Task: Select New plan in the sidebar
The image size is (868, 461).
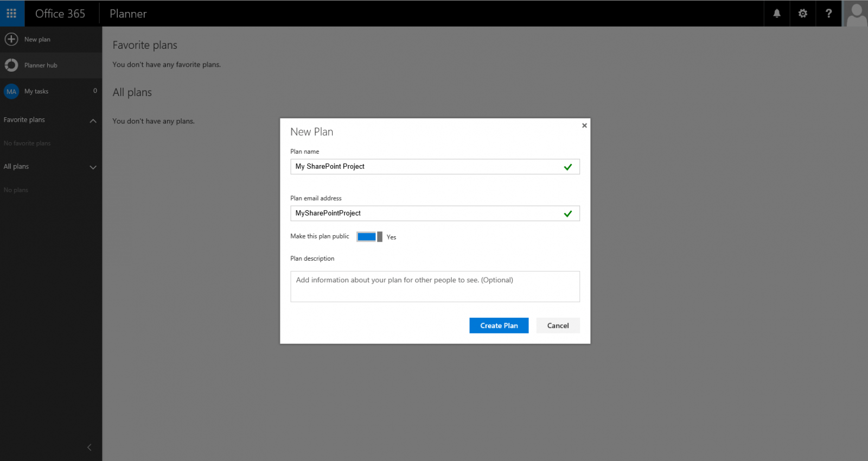Action: pyautogui.click(x=51, y=39)
